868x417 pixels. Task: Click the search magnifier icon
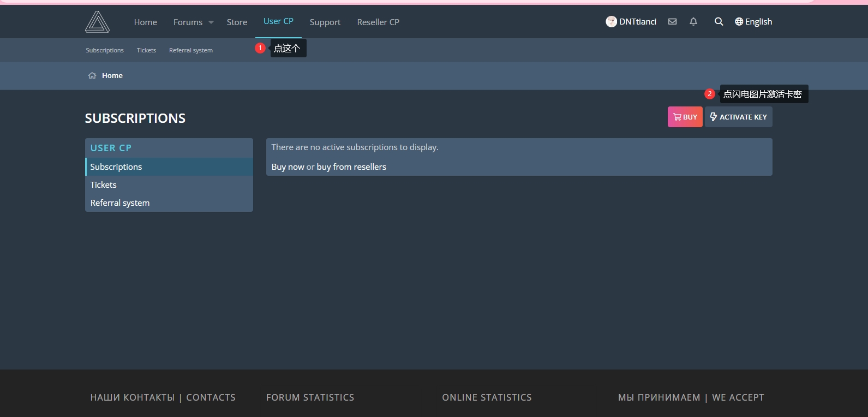point(719,22)
